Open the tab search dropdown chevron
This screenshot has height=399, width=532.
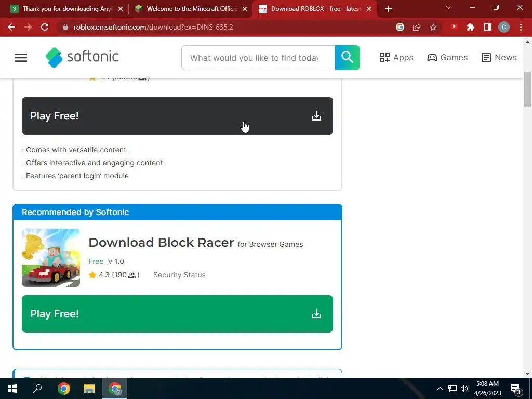(448, 7)
